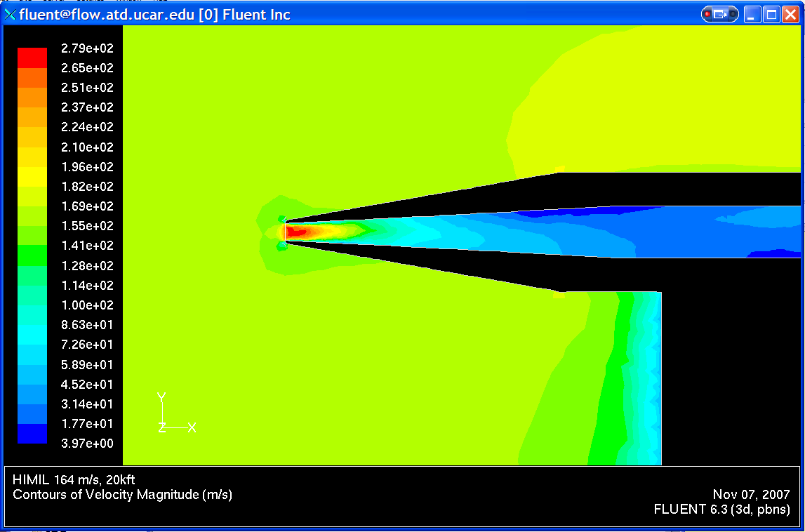Click the X11 icon in the title bar
805x532 pixels.
coord(11,15)
